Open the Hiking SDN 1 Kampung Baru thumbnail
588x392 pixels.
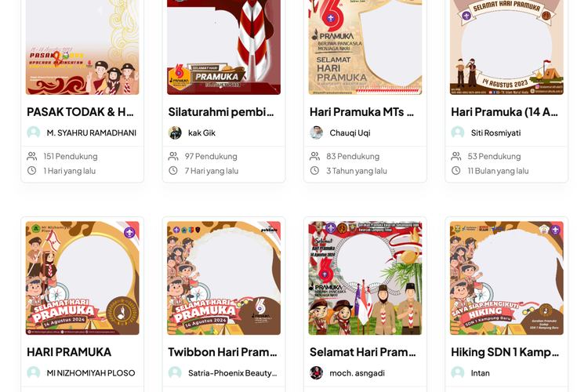click(x=506, y=278)
